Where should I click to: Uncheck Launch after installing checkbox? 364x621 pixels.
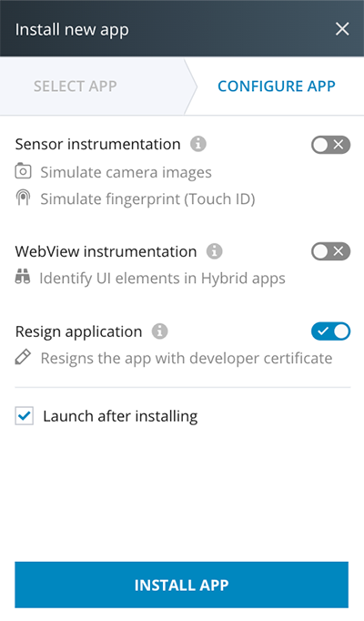tap(25, 416)
